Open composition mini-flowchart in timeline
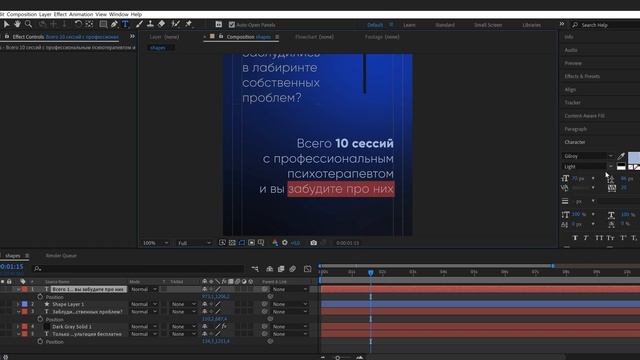 (255, 269)
